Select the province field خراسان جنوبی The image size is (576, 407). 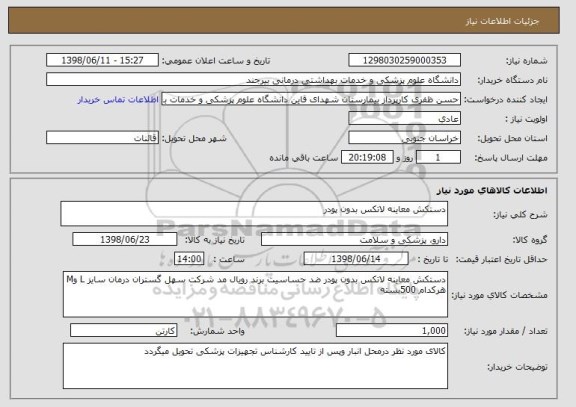[x=404, y=138]
